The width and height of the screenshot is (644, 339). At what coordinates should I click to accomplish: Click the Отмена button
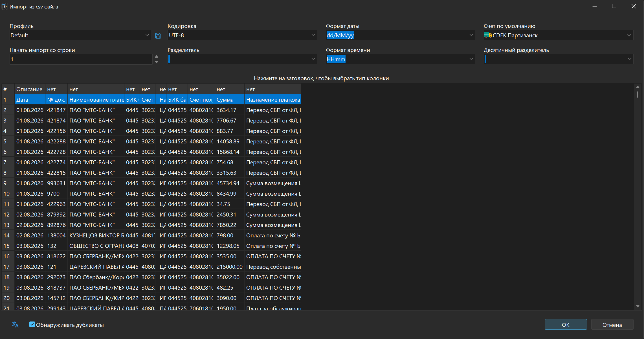612,325
